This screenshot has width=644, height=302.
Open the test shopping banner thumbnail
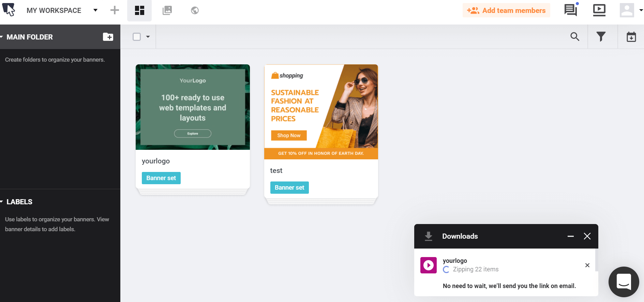pos(321,112)
